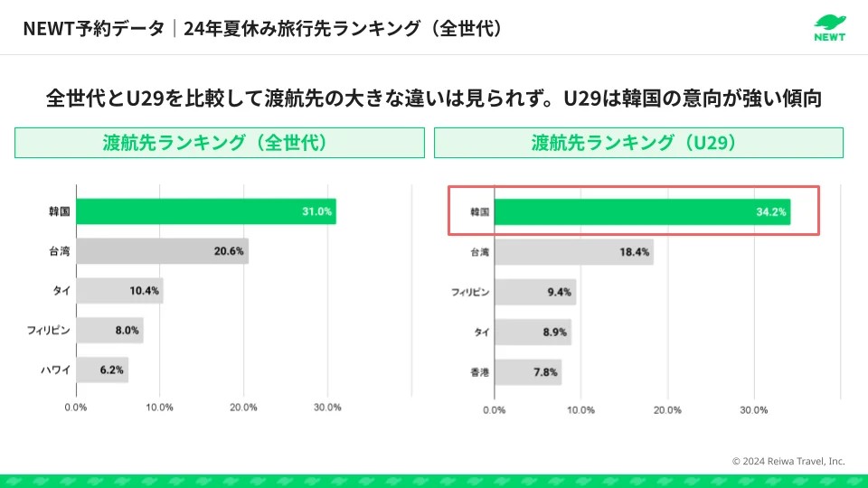
Task: Click the headline text about U29 and 韓国
Action: [x=433, y=98]
